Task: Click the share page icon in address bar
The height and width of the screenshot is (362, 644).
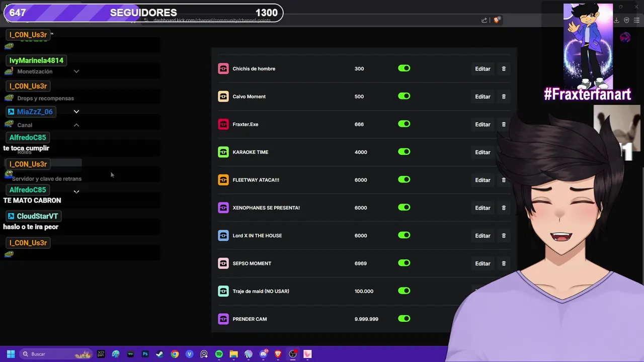Action: (x=484, y=20)
